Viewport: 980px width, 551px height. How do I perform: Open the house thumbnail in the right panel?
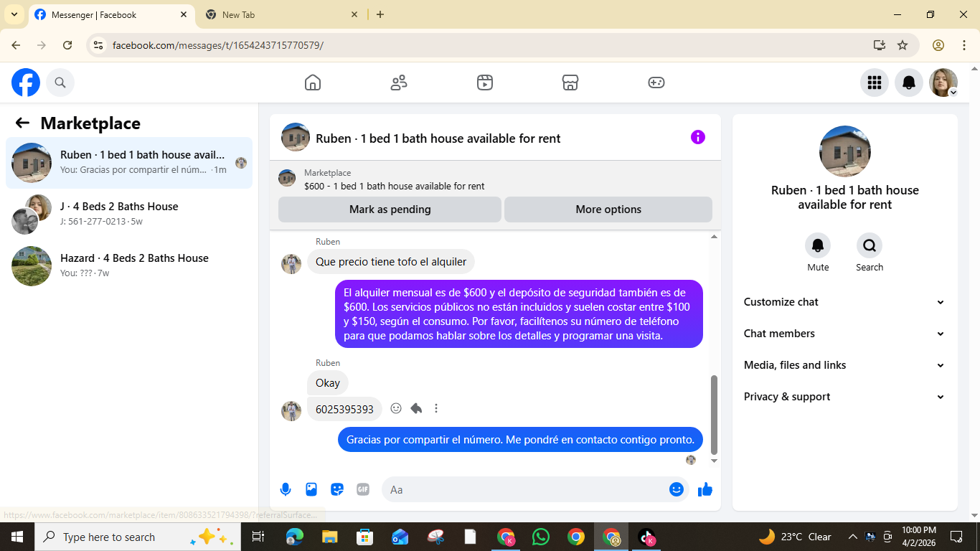845,151
